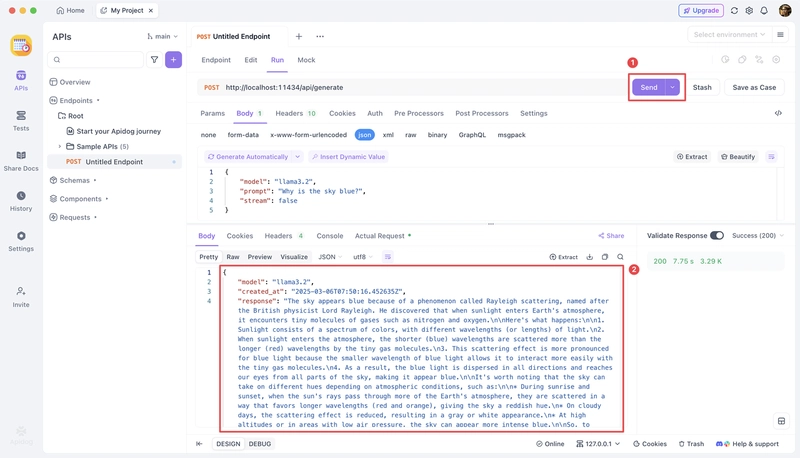Open the Success (200) dropdown
This screenshot has height=458, width=800.
[758, 236]
